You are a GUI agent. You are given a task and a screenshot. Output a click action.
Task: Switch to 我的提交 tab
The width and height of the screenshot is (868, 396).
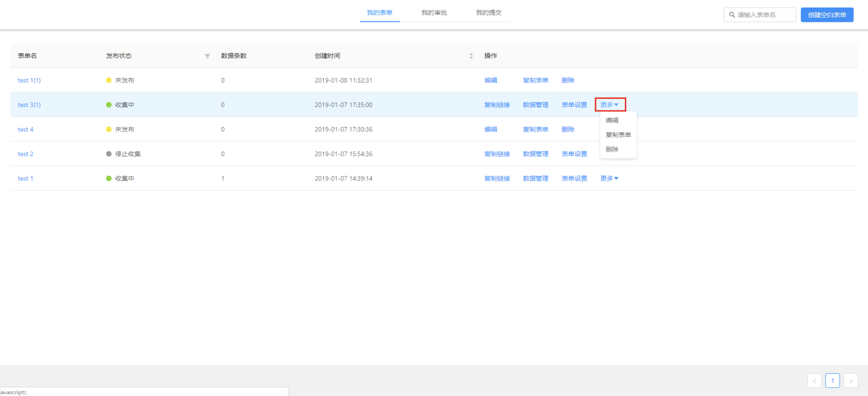(489, 13)
